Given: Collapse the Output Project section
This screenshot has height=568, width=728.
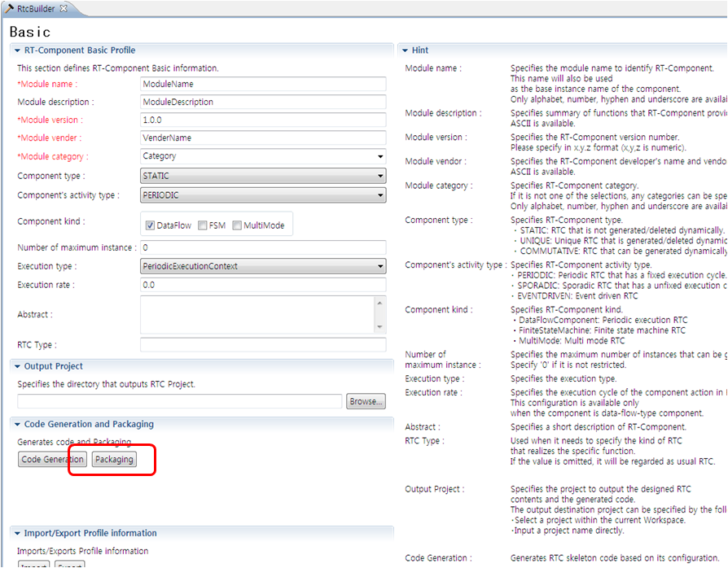Looking at the screenshot, I should coord(17,366).
